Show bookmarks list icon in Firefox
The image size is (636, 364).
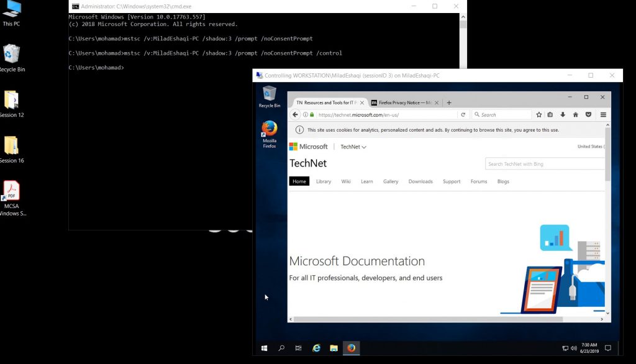point(550,115)
